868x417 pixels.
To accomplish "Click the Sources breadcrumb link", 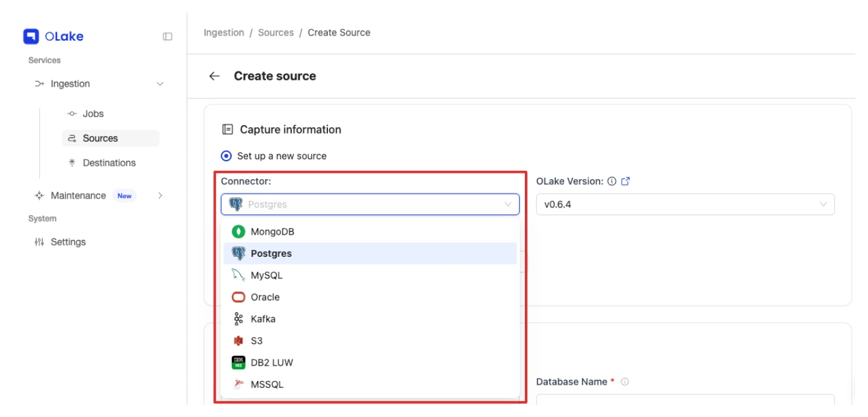I will point(275,33).
